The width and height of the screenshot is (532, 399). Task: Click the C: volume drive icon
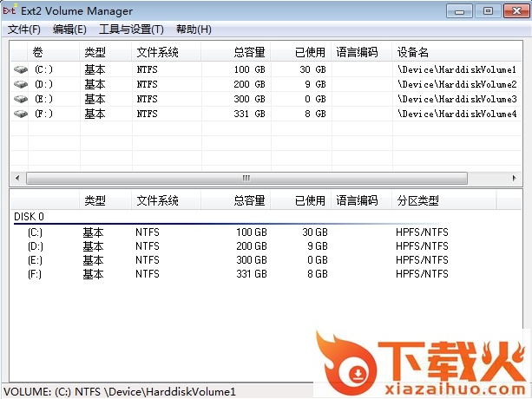(x=20, y=69)
